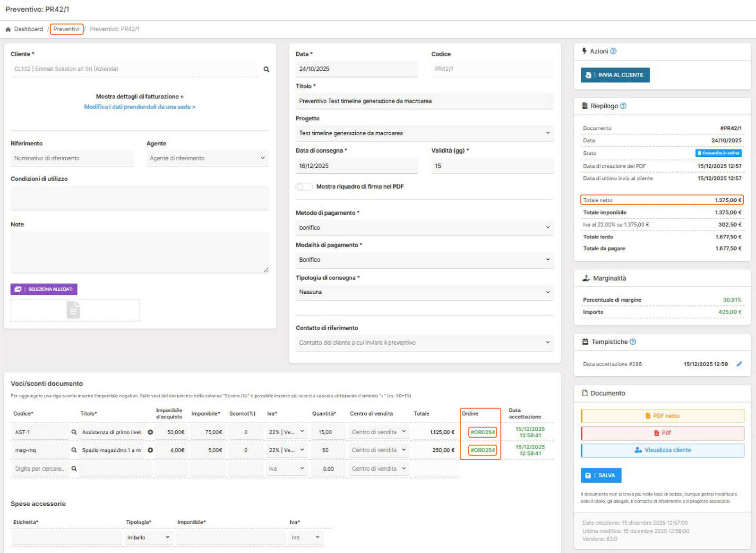Click search icon in AST-1 code row
The height and width of the screenshot is (553, 756).
point(74,432)
